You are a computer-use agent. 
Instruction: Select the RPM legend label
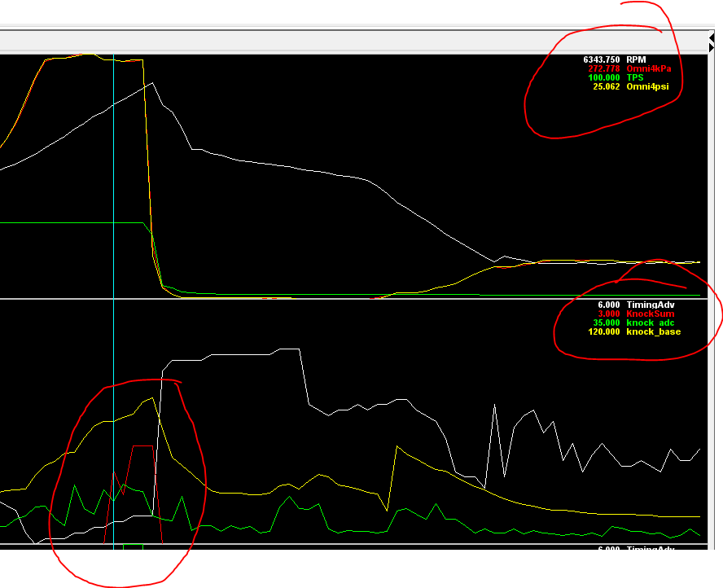(x=634, y=59)
